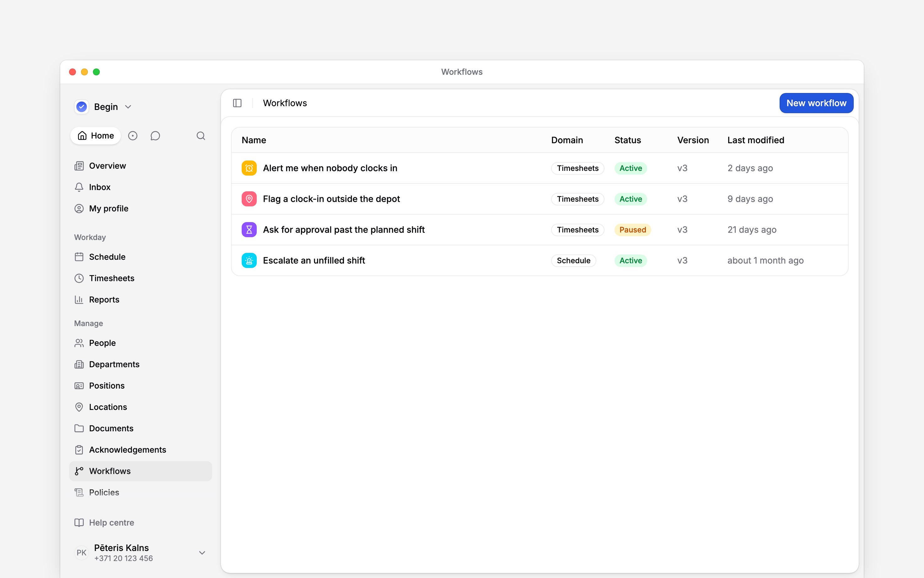Click the Begin workspace logo icon
Viewport: 924px width, 578px height.
pyautogui.click(x=82, y=107)
